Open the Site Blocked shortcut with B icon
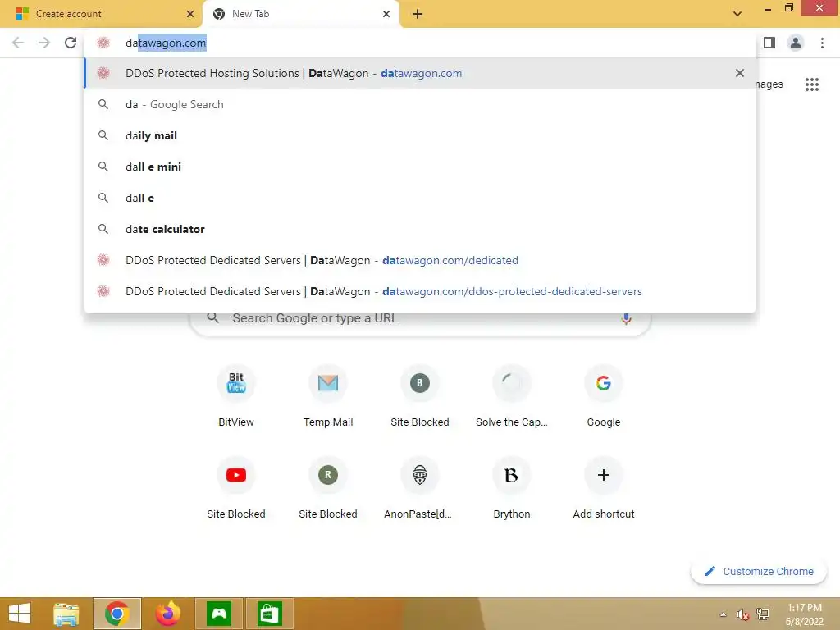This screenshot has width=840, height=630. (x=420, y=396)
